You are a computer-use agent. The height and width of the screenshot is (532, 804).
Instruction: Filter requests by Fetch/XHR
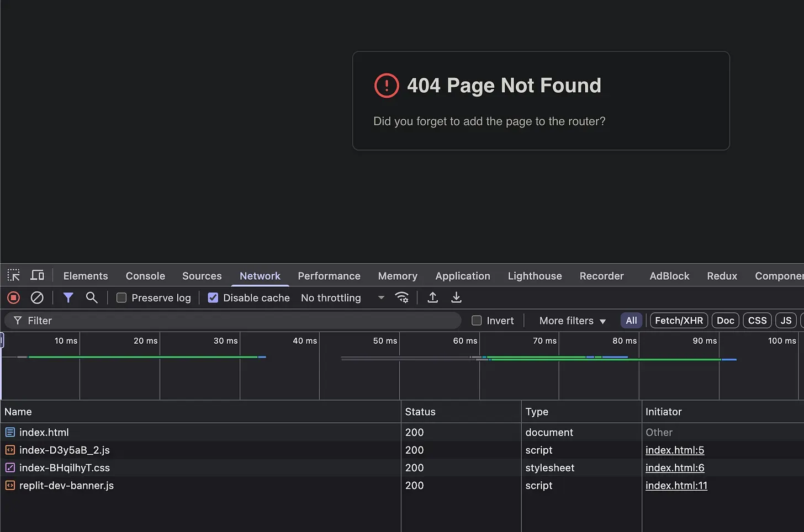click(679, 321)
